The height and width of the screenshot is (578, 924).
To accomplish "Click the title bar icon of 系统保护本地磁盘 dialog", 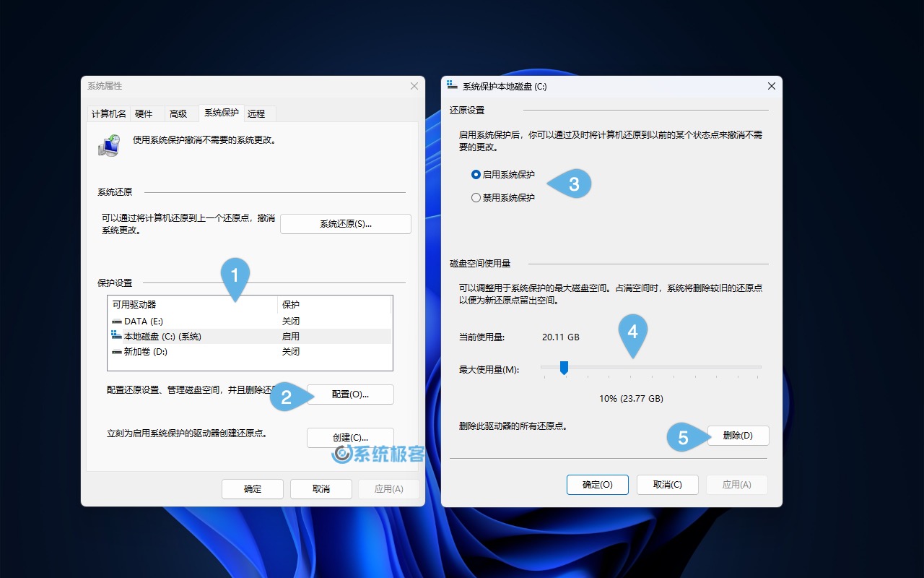I will point(453,86).
